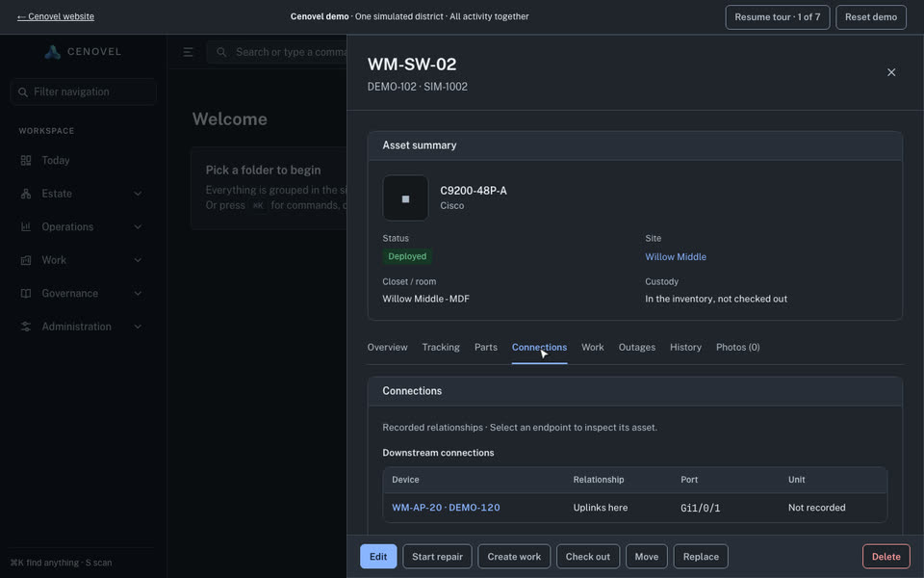Click the custody text In the inventory
Screen dimensions: 924x578
tap(716, 299)
